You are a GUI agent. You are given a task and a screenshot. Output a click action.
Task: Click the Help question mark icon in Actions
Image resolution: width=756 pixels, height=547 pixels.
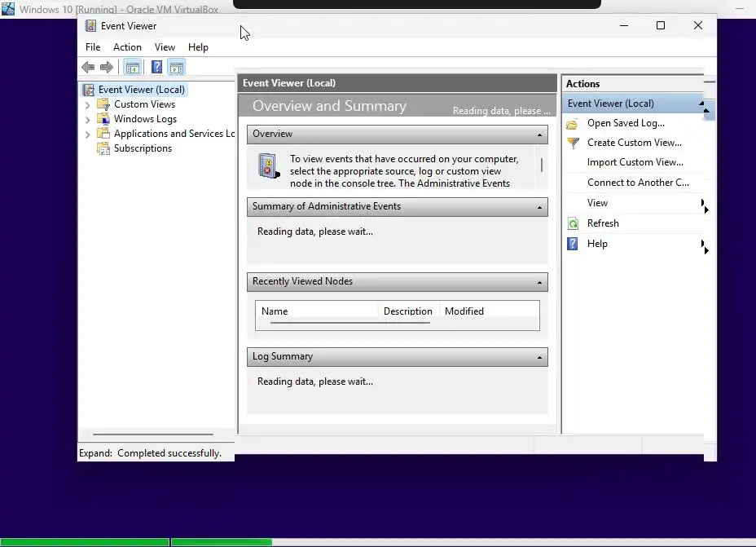click(573, 244)
